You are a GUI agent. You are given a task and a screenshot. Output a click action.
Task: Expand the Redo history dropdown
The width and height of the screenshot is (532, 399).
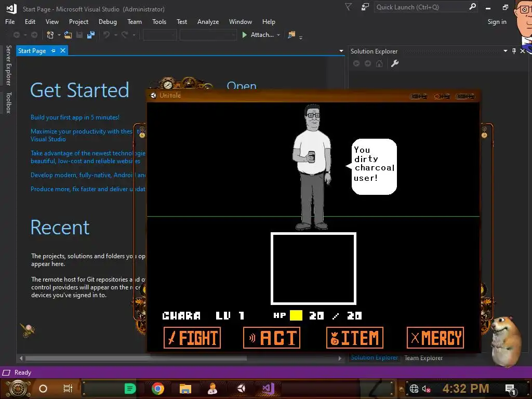(x=134, y=35)
